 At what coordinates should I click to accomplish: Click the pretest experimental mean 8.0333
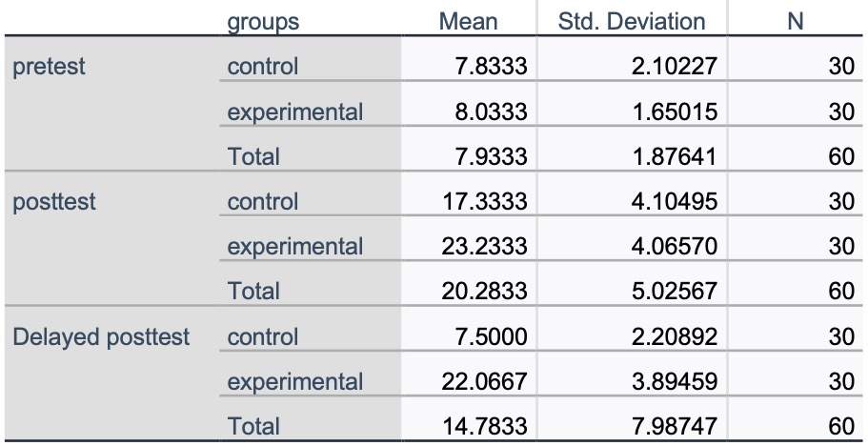pos(492,112)
